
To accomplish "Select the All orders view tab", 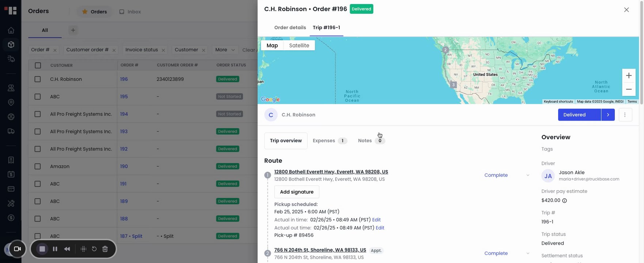I will 45,30.
